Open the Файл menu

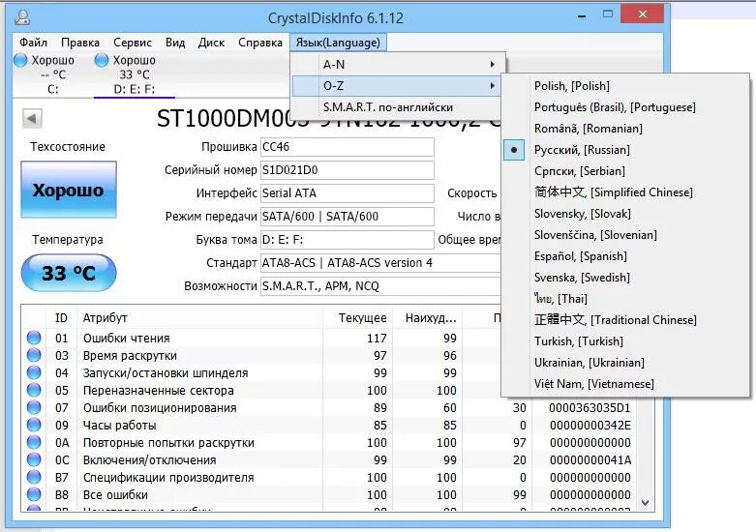click(33, 43)
